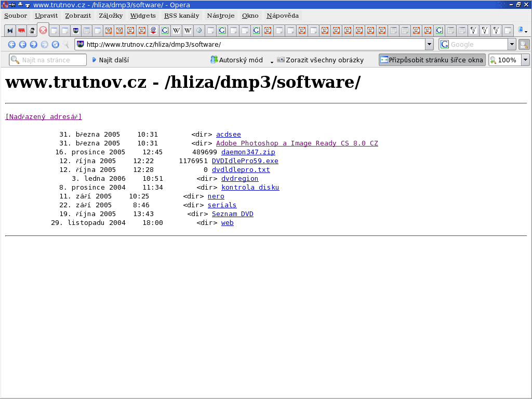Viewport: 532px width, 399px height.
Task: Click the date 29. listopadu 2004
Action: pyautogui.click(x=88, y=222)
